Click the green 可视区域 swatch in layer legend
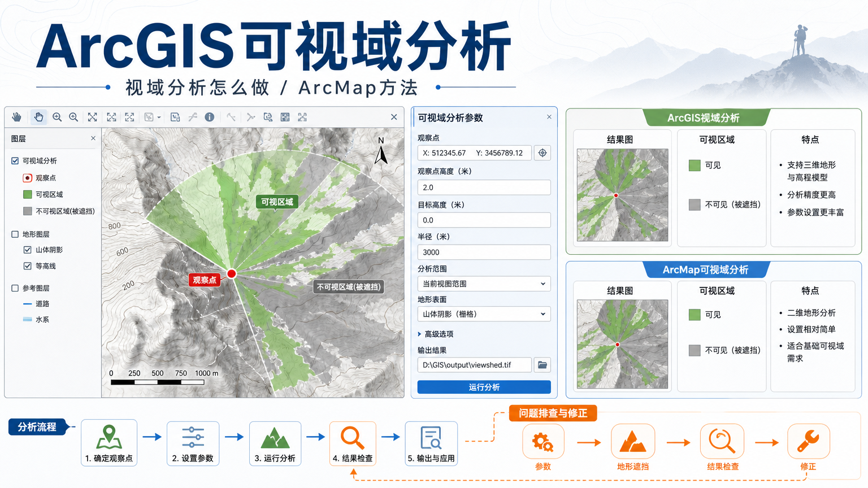 27,194
